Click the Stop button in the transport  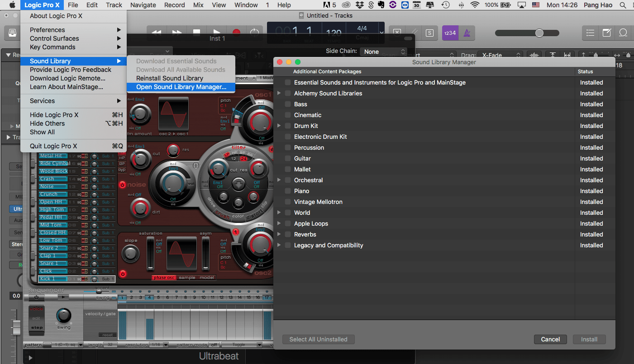(x=196, y=33)
